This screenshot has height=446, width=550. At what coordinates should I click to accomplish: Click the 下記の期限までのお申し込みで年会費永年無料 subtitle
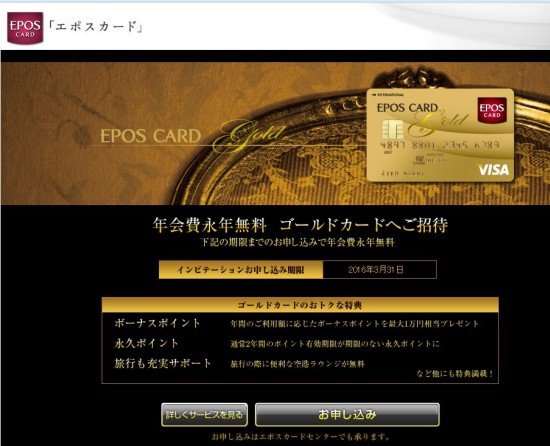[x=297, y=242]
